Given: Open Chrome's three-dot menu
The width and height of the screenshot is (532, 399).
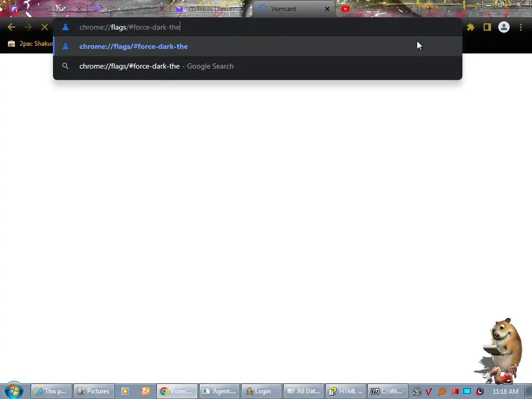Looking at the screenshot, I should pyautogui.click(x=521, y=27).
